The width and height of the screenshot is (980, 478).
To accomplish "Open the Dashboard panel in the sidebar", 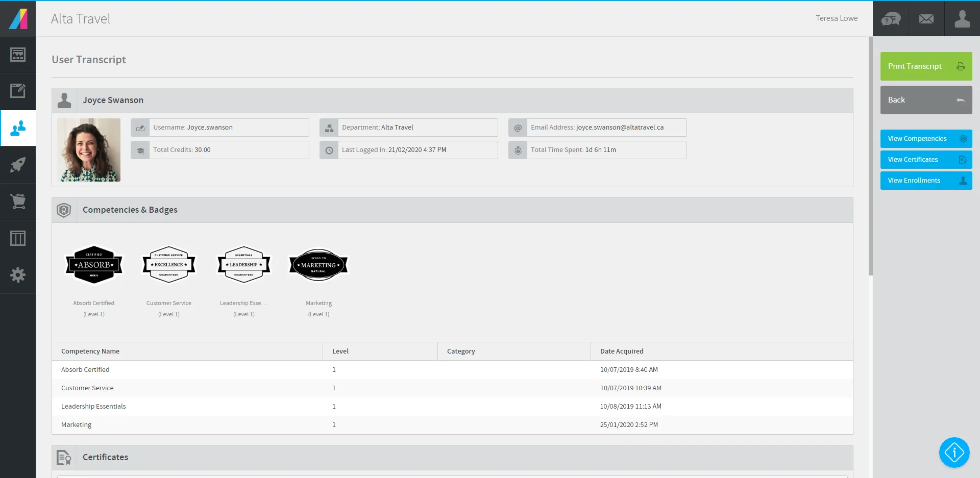I will tap(18, 55).
